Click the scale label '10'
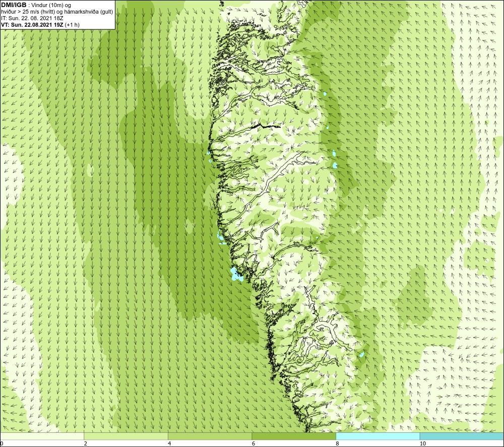This screenshot has height=447, width=504. 423,444
